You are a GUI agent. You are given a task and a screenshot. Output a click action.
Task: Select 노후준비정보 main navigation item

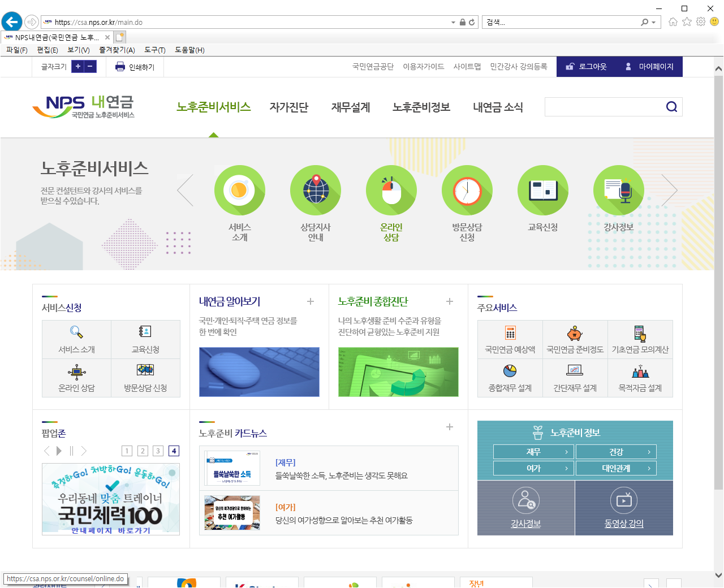click(x=421, y=107)
